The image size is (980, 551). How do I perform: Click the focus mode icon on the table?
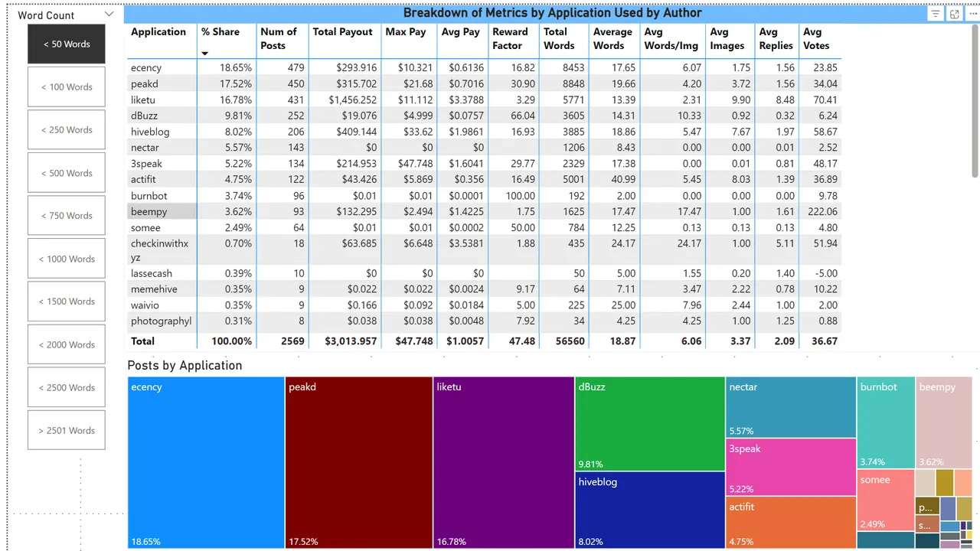(x=955, y=14)
